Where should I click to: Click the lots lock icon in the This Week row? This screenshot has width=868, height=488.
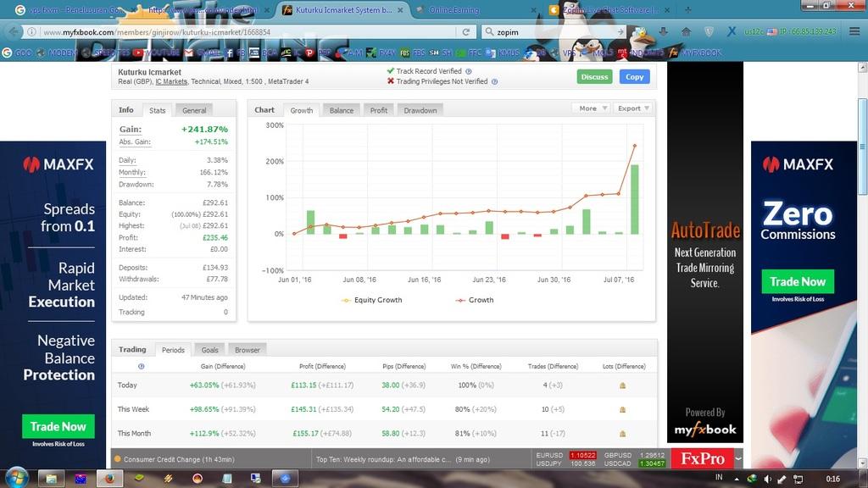click(x=622, y=410)
